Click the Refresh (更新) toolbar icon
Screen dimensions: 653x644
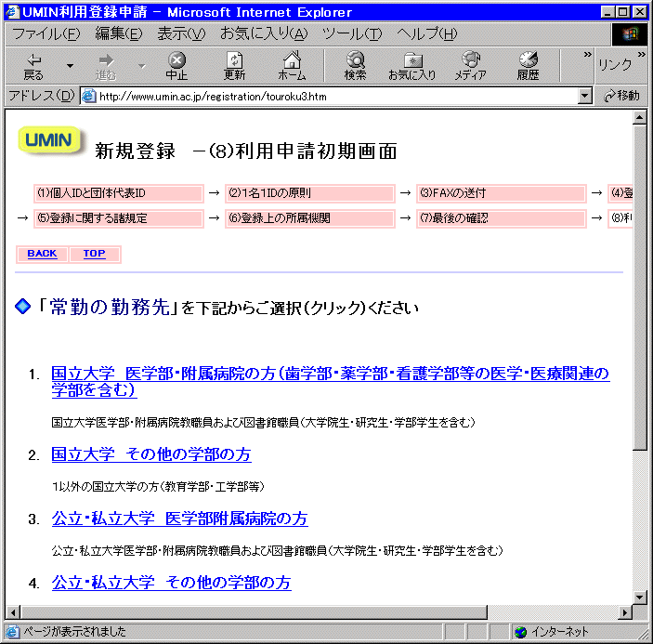click(234, 60)
